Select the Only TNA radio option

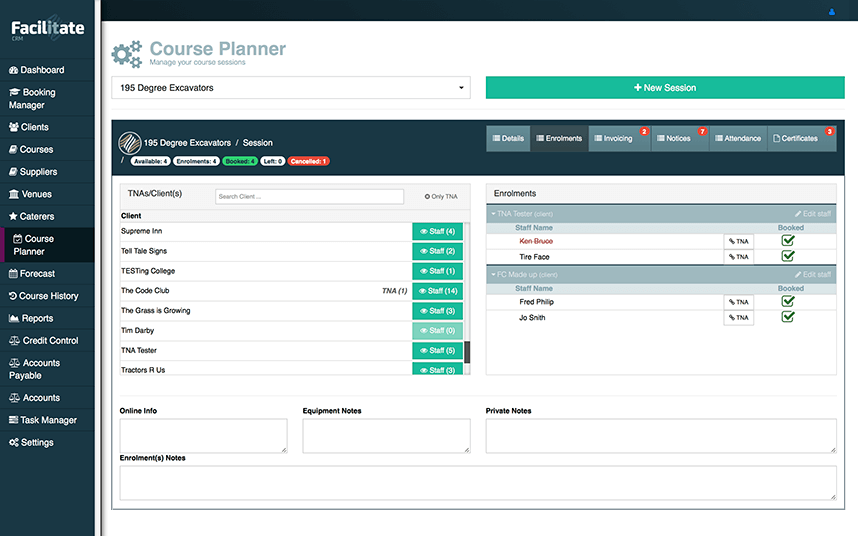click(428, 197)
